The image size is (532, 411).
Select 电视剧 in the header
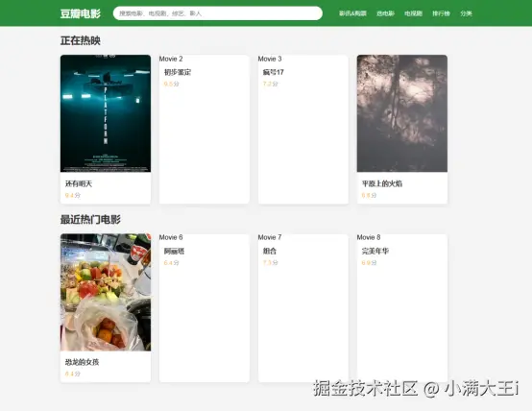(413, 13)
